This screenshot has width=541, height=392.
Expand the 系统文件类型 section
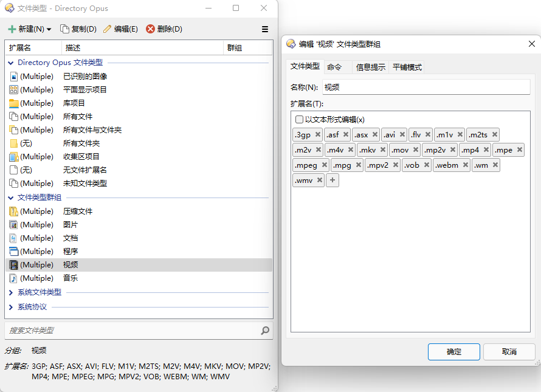pos(11,292)
